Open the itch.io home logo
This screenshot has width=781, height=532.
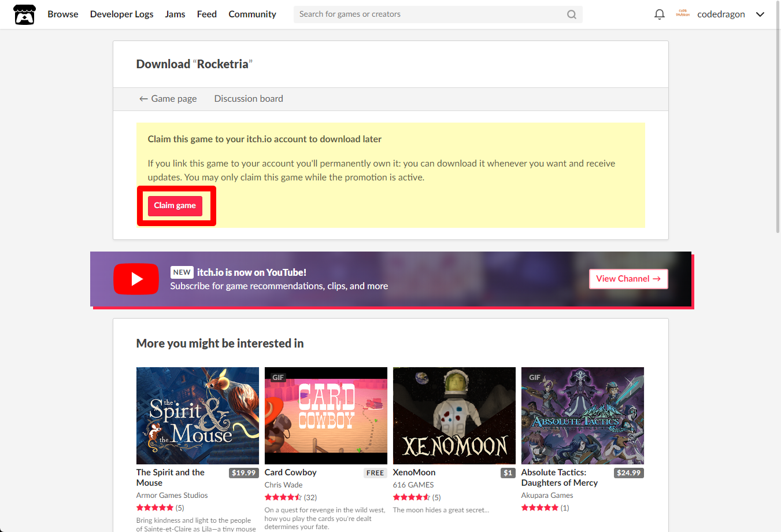24,14
